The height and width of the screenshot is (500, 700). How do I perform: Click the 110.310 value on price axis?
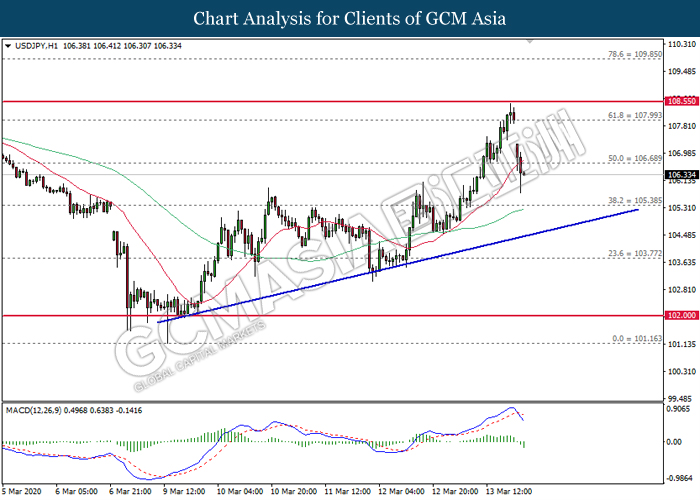tap(680, 45)
